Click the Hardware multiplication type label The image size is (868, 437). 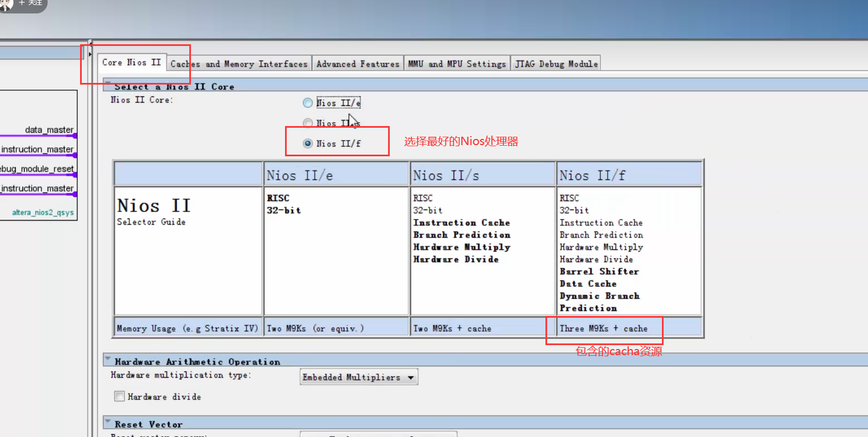click(x=181, y=375)
